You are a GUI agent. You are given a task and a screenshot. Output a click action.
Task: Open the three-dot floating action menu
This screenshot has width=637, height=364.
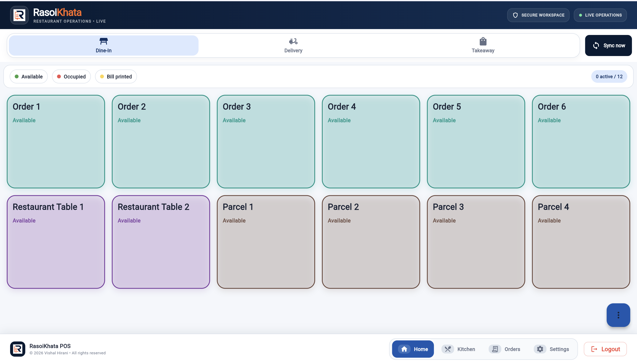point(618,315)
